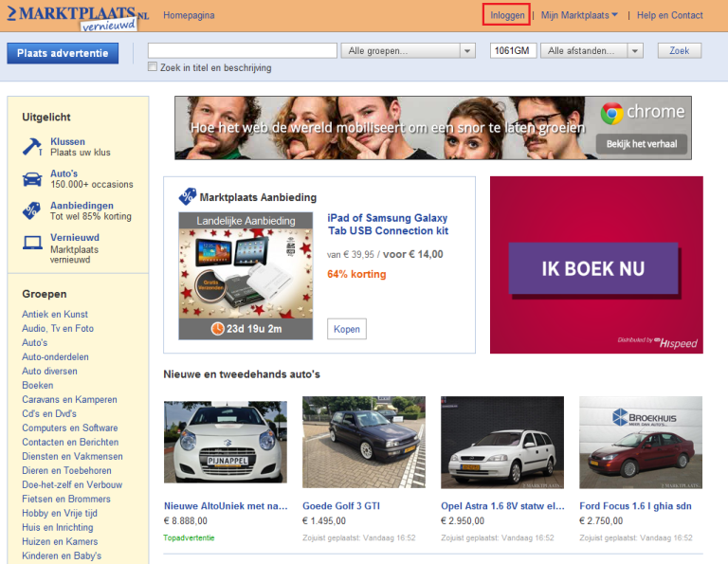This screenshot has height=564, width=728.
Task: Click the IK BOEK NU button
Action: click(592, 268)
